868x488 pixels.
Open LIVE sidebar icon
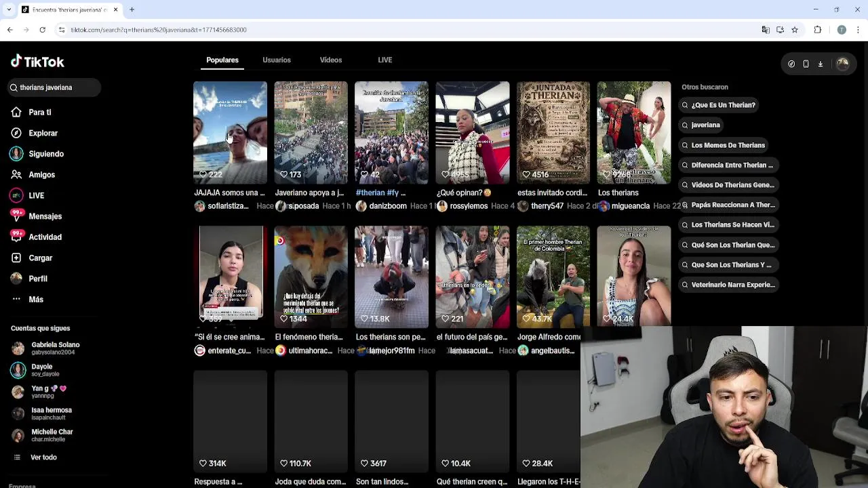pyautogui.click(x=16, y=195)
